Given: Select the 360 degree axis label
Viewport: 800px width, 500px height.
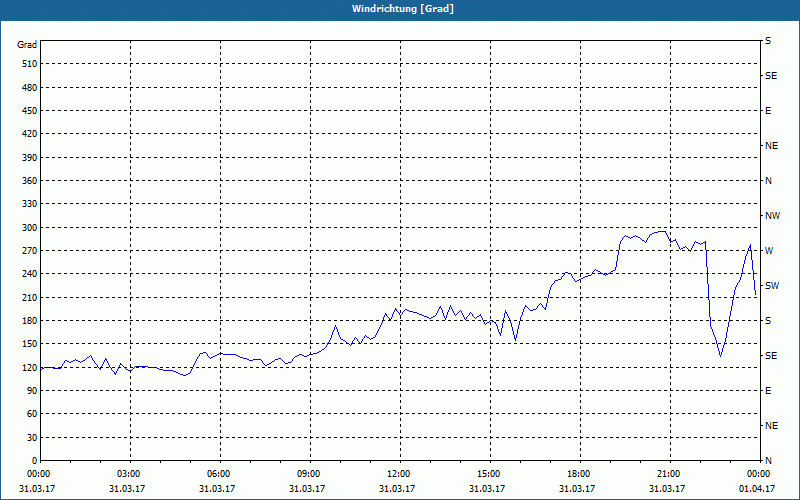Looking at the screenshot, I should pyautogui.click(x=30, y=181).
